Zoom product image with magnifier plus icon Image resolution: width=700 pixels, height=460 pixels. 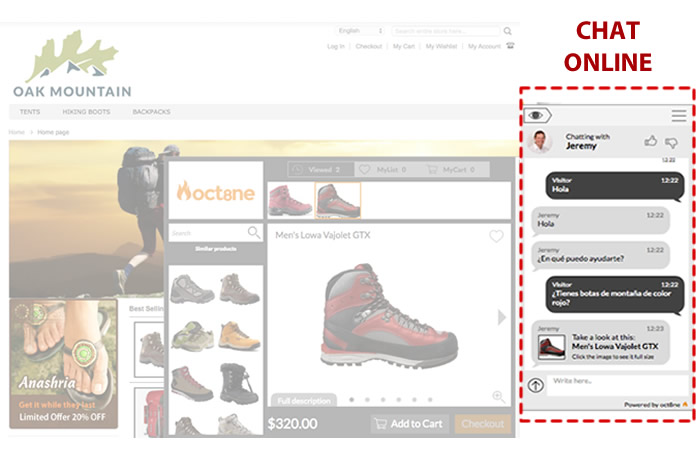(499, 397)
